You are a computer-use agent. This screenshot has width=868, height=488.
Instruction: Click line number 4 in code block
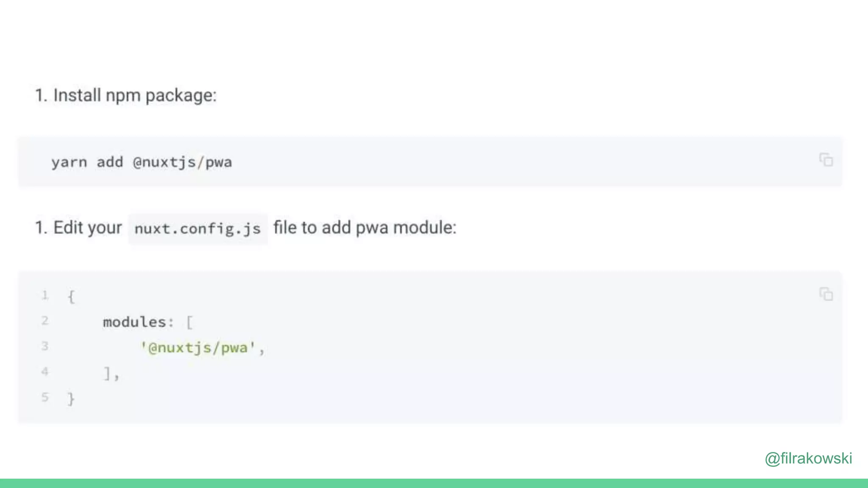[x=45, y=372]
